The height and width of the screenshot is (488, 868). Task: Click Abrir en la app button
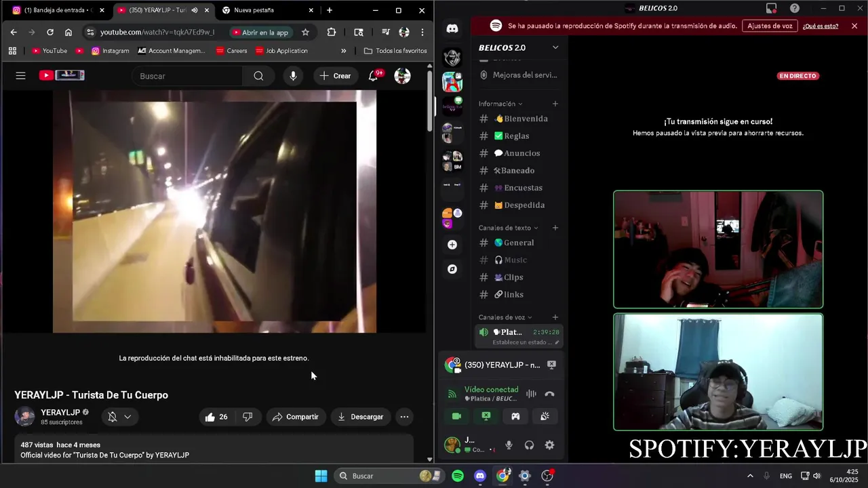(260, 32)
